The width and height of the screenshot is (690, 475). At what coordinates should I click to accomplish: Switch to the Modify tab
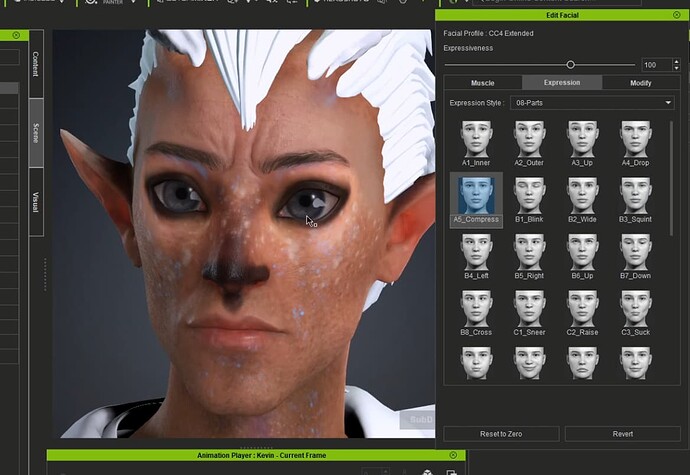click(x=641, y=83)
